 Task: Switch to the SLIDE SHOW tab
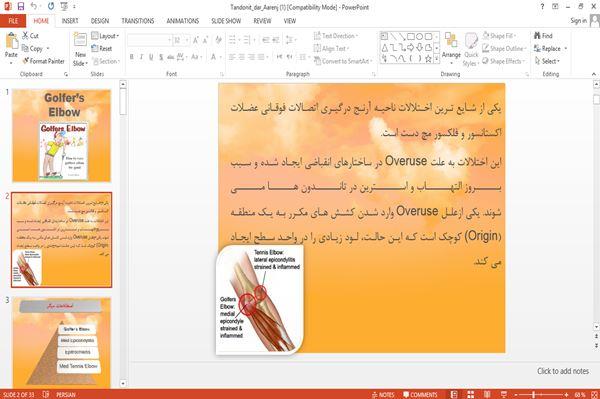(226, 21)
